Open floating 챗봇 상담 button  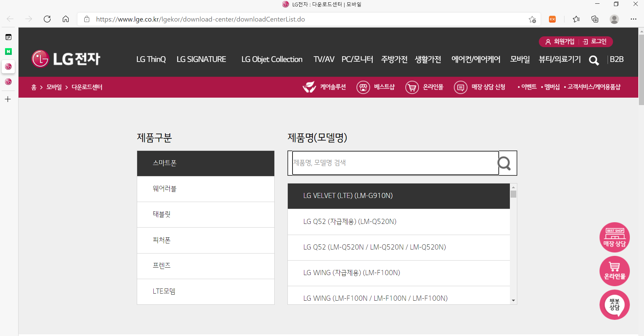click(615, 305)
